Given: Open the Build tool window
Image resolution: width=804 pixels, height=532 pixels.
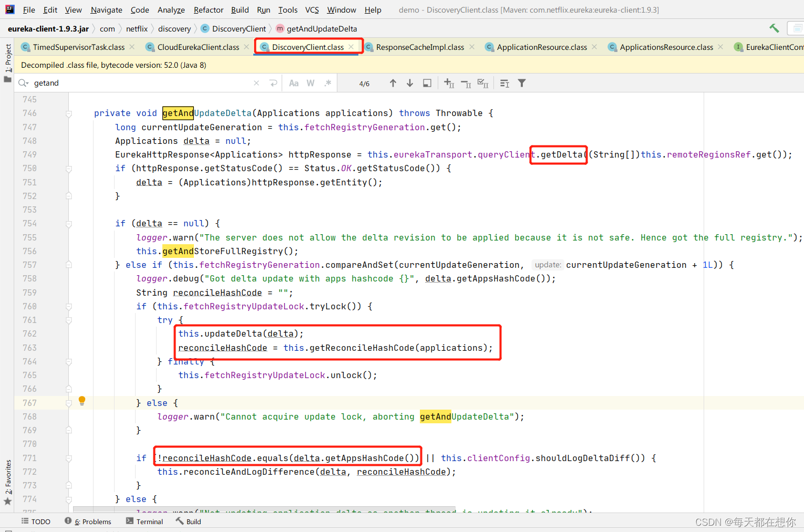Looking at the screenshot, I should click(x=188, y=521).
